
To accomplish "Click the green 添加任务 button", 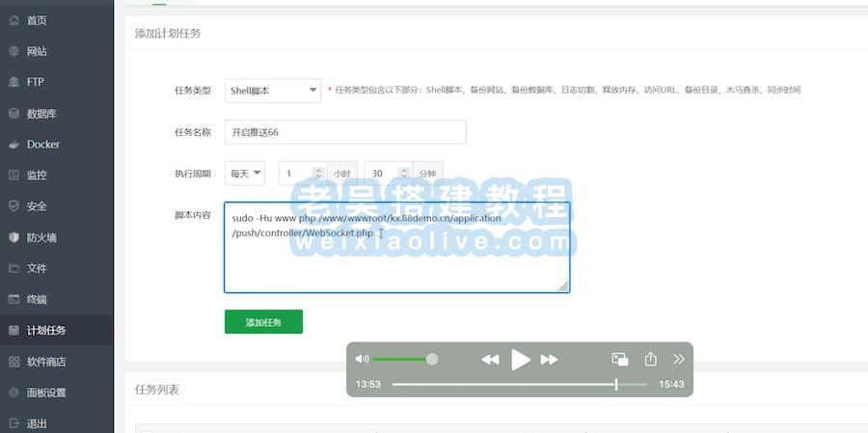I will coord(263,322).
